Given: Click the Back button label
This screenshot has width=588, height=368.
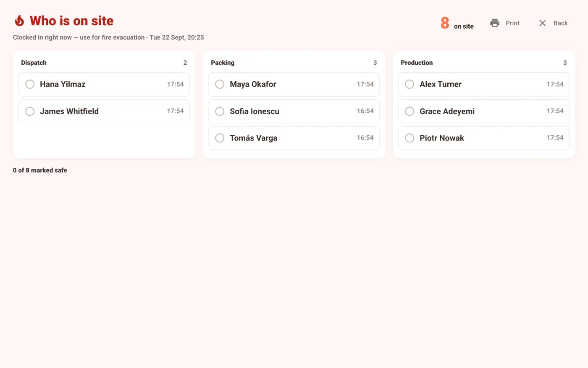Looking at the screenshot, I should [x=560, y=23].
